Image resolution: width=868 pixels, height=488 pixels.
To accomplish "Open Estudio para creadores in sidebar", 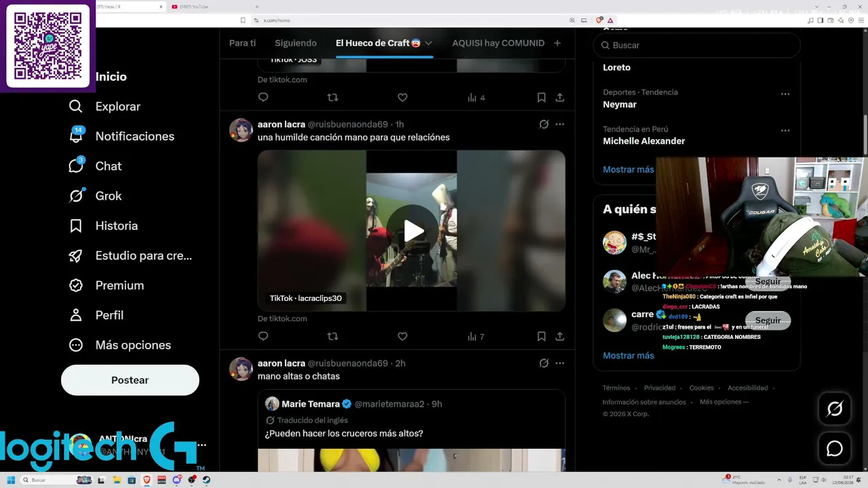I will pos(130,256).
